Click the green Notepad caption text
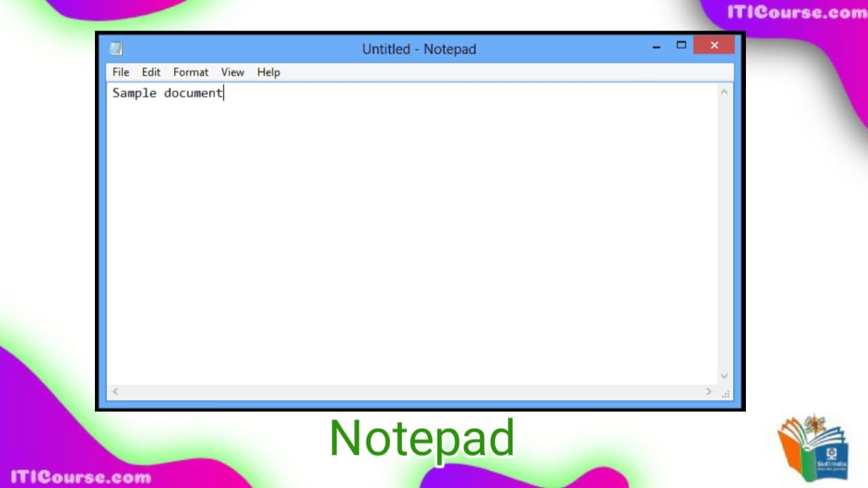Viewport: 868px width, 488px height. point(422,438)
